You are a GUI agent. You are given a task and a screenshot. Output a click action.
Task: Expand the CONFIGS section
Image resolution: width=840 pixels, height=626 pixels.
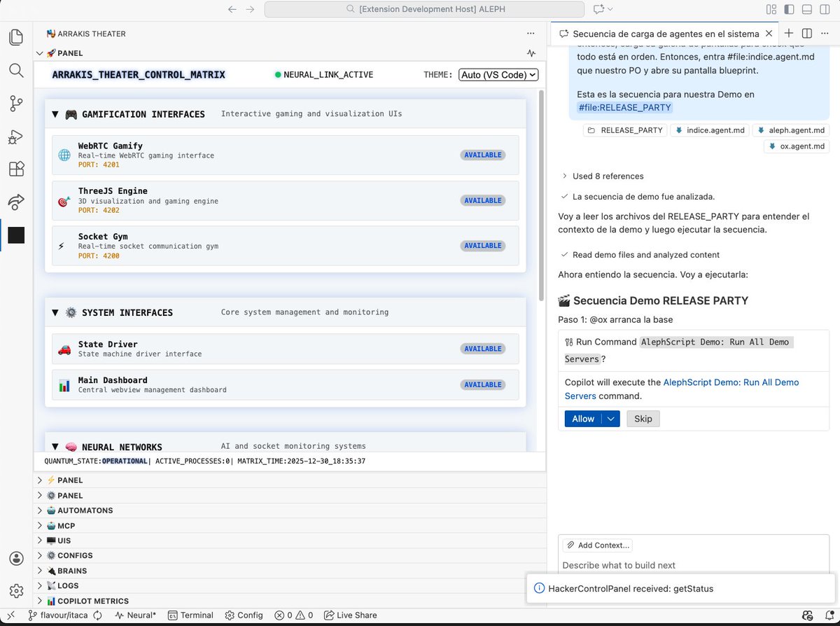(x=290, y=555)
